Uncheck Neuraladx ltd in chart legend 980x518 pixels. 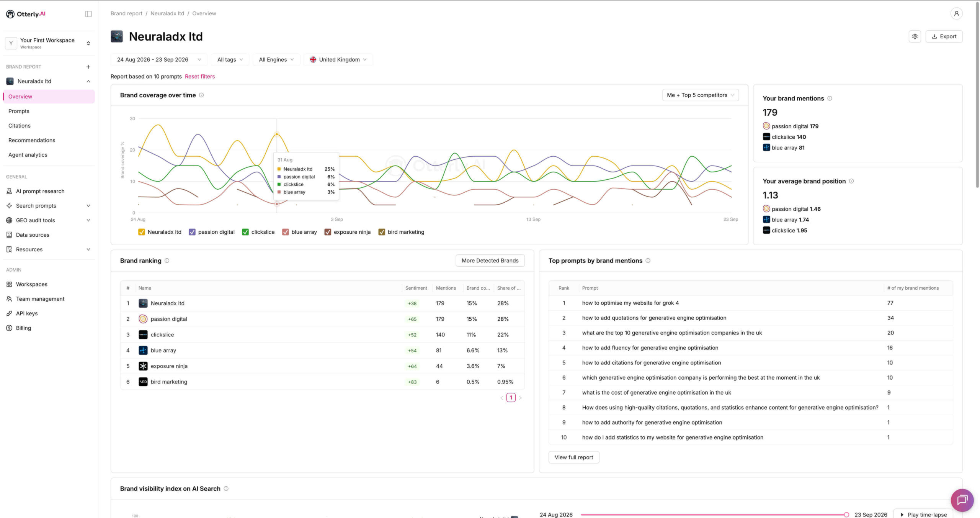[142, 232]
